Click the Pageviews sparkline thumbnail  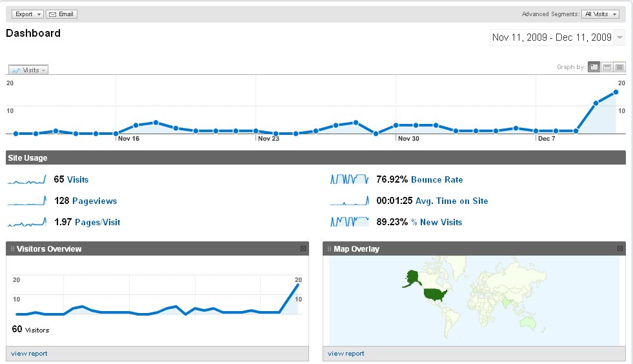26,201
